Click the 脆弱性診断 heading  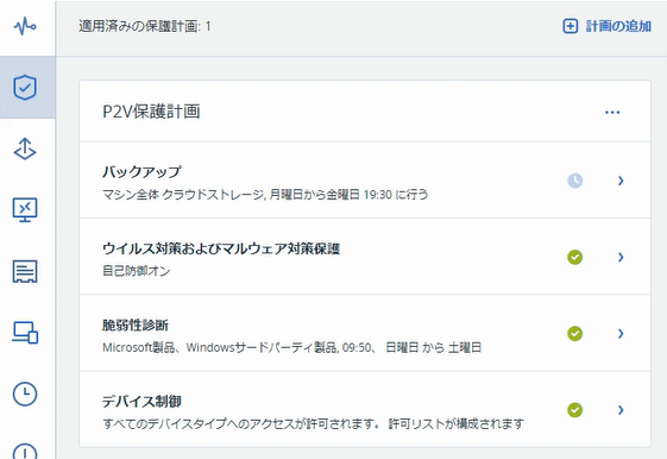tap(135, 325)
